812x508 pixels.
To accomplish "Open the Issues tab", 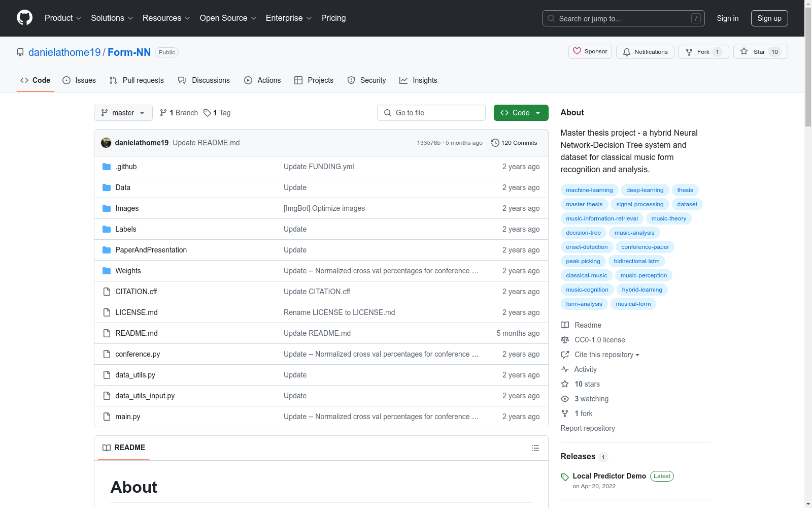I will tap(79, 80).
